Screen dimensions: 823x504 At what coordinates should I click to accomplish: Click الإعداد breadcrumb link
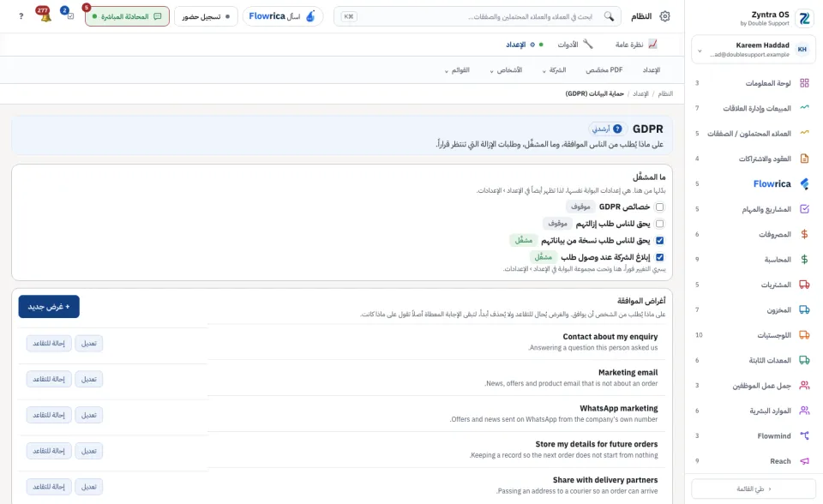[640, 93]
